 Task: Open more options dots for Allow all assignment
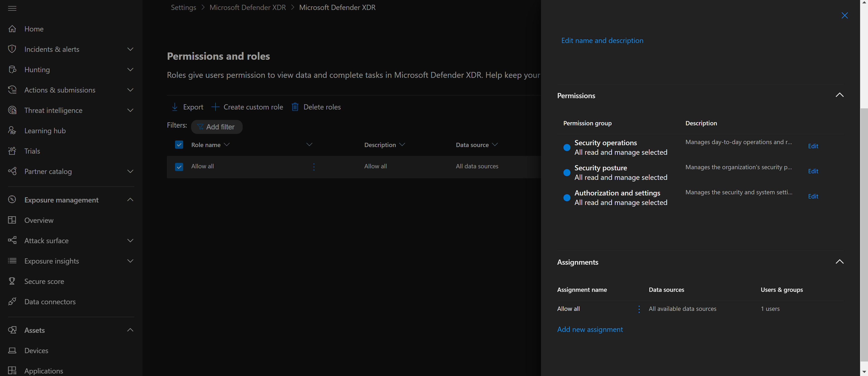(x=639, y=309)
